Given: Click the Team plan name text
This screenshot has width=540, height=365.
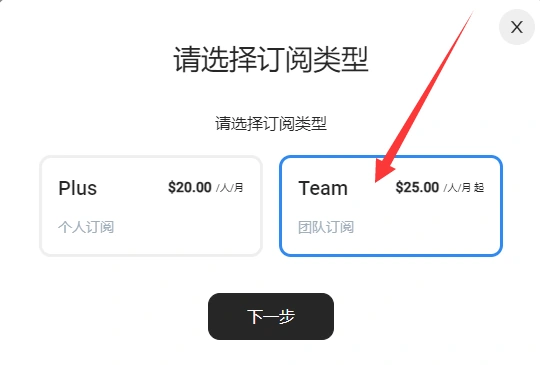Looking at the screenshot, I should [323, 188].
